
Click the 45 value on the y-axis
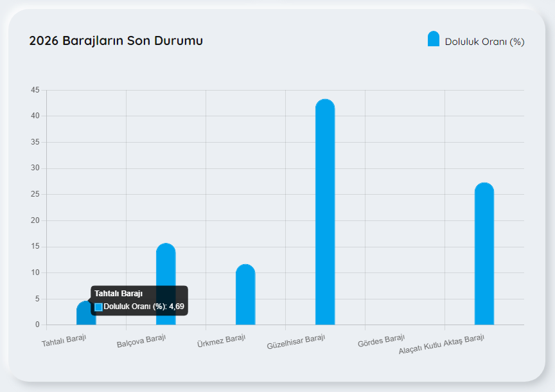35,90
